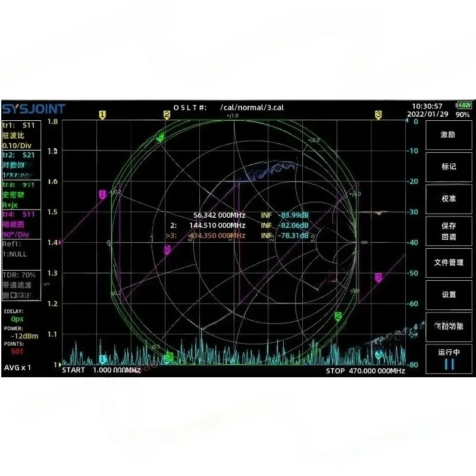Open the 校准 calibration menu

[449, 199]
